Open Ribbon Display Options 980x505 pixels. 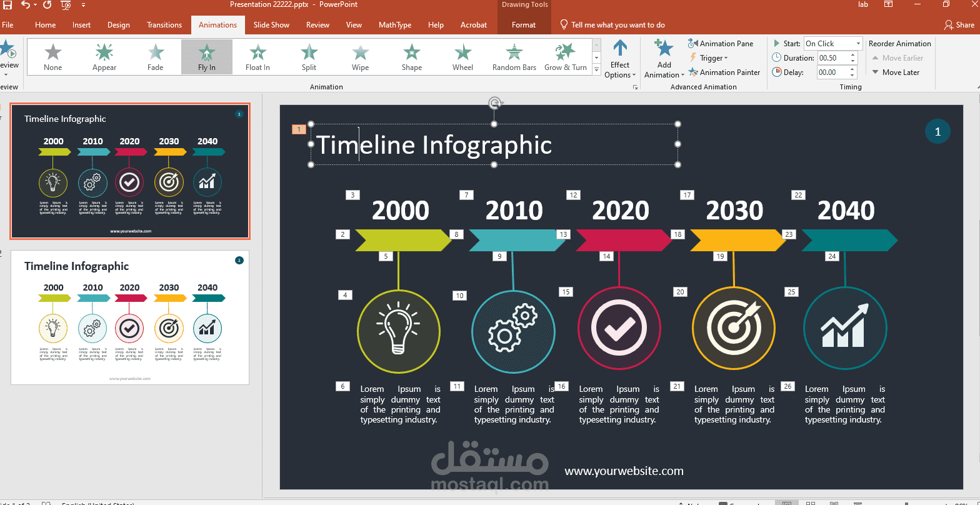(888, 5)
